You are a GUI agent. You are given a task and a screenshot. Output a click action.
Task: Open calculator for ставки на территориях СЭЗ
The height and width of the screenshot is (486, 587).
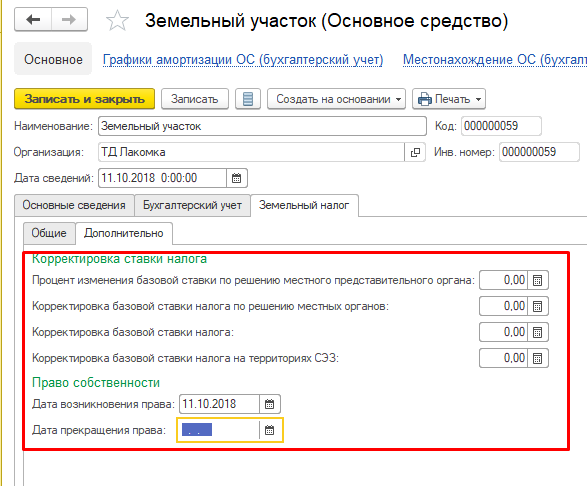coord(538,358)
